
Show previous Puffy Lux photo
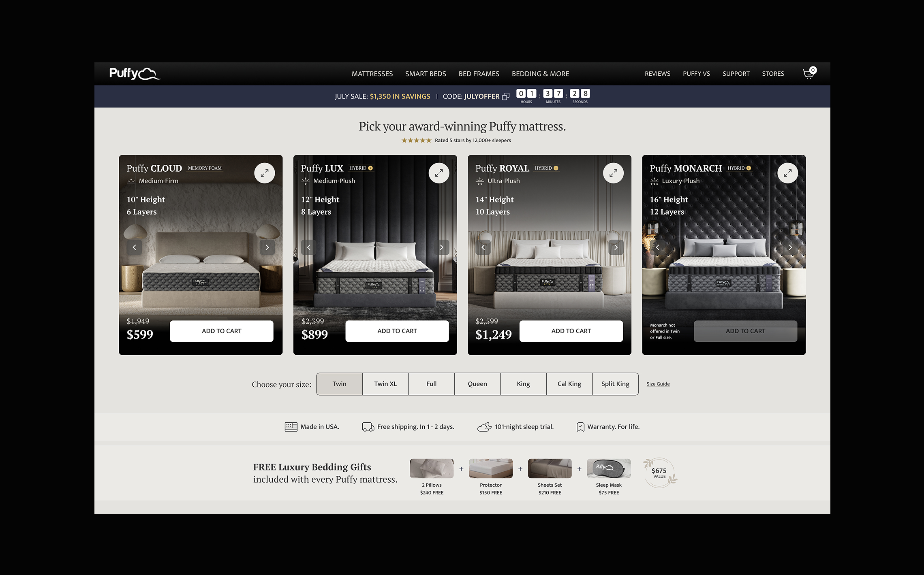309,247
